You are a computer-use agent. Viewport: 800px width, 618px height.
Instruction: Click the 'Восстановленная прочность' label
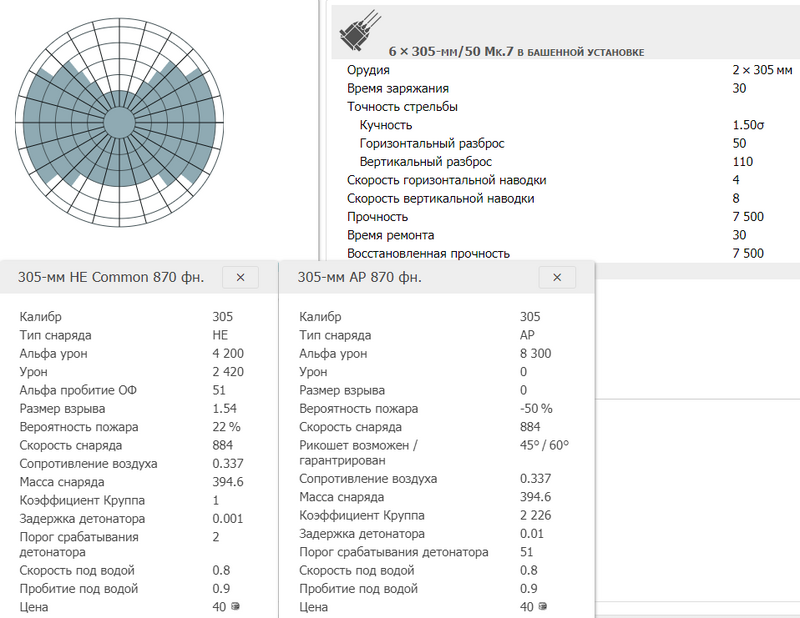pyautogui.click(x=428, y=254)
